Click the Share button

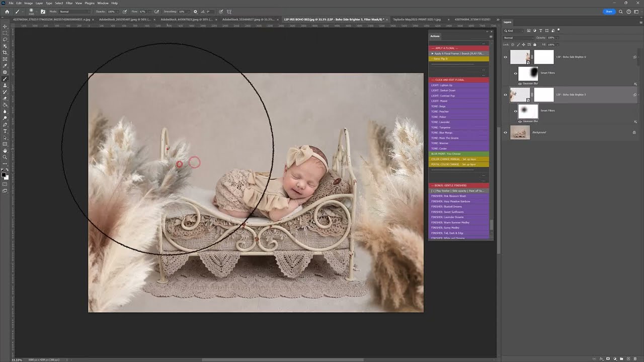(x=609, y=12)
